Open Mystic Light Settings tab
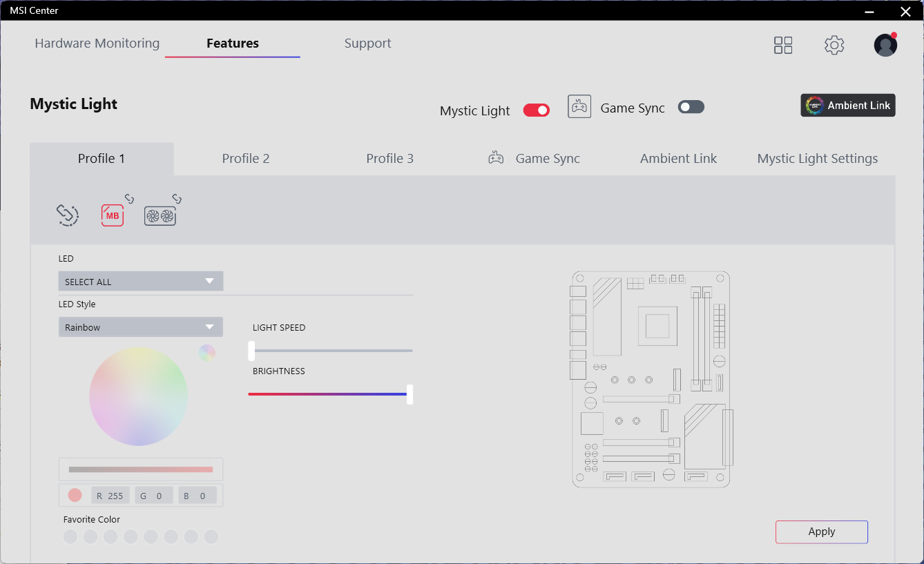Screen dimensions: 924x564 tap(818, 159)
